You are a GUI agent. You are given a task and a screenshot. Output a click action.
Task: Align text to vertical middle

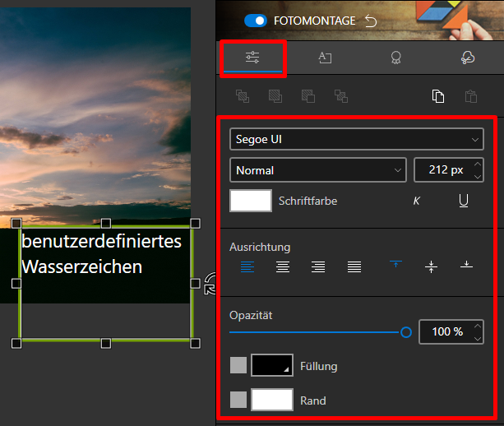coord(431,266)
